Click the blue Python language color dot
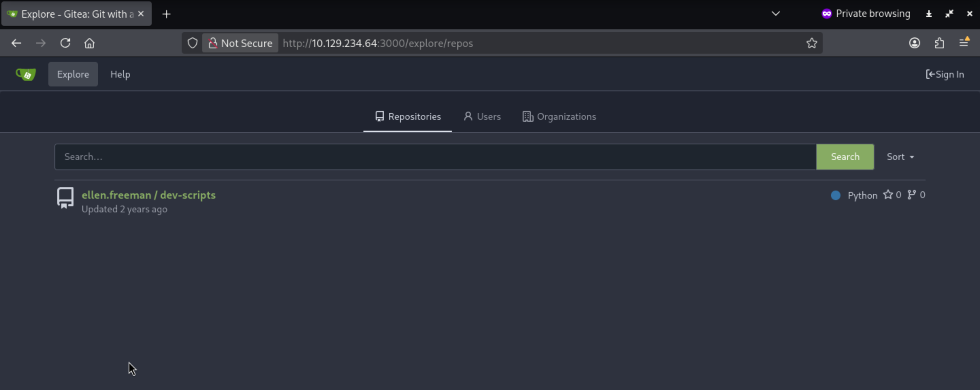Viewport: 980px width, 390px height. pos(835,195)
